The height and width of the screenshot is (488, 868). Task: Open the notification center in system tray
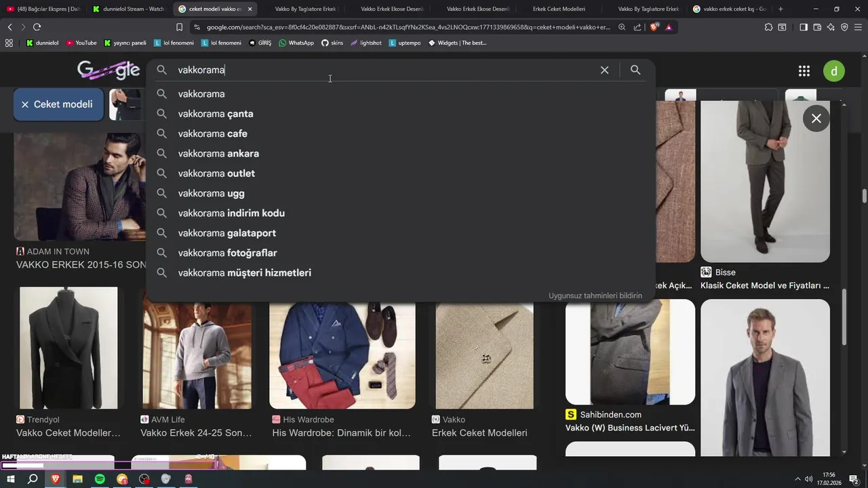click(854, 479)
